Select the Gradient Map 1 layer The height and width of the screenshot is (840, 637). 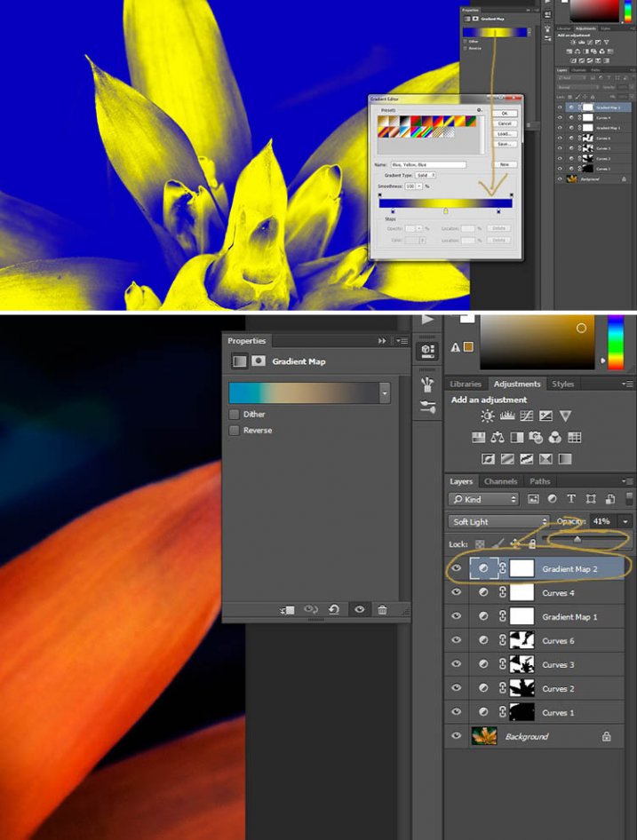point(569,616)
